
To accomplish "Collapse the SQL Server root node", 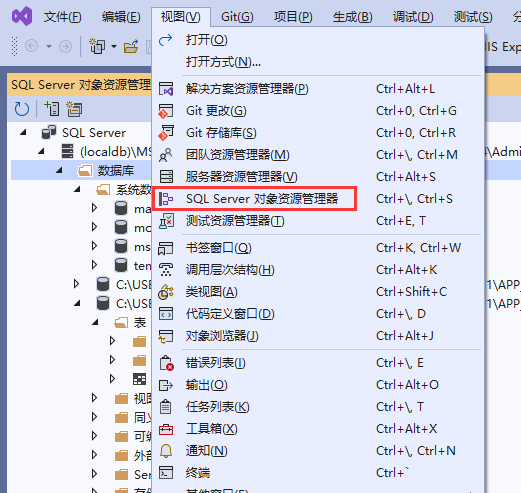I will click(23, 133).
